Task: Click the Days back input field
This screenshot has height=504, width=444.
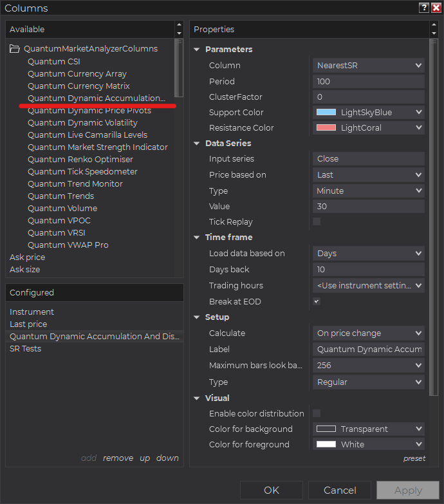Action: coord(369,269)
